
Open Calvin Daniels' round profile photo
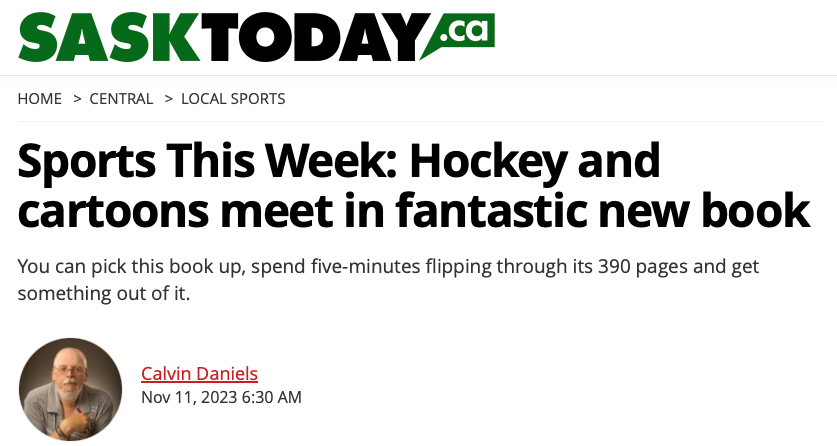click(70, 389)
